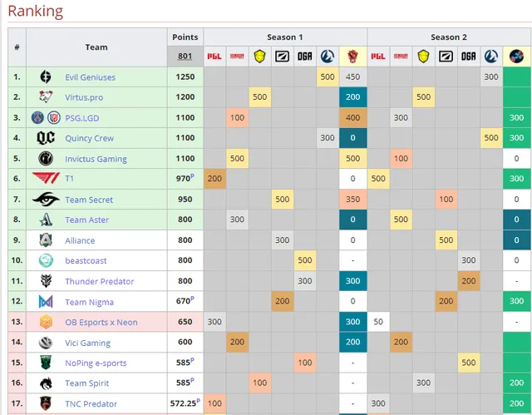532x415 pixels.
Task: Open the Team Nigma link
Action: coord(89,302)
